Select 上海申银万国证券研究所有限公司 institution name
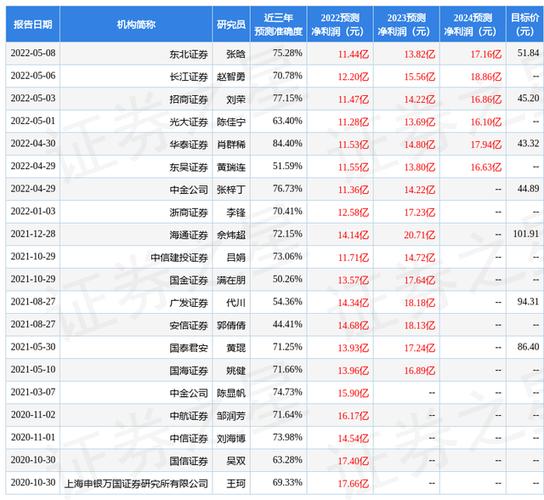Viewport: 544px width, 500px height. pyautogui.click(x=136, y=484)
